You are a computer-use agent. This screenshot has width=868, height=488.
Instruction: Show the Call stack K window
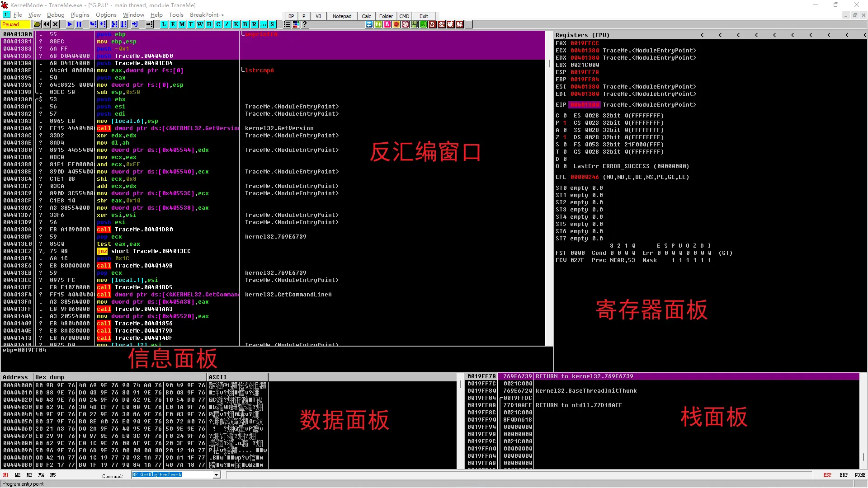point(236,24)
